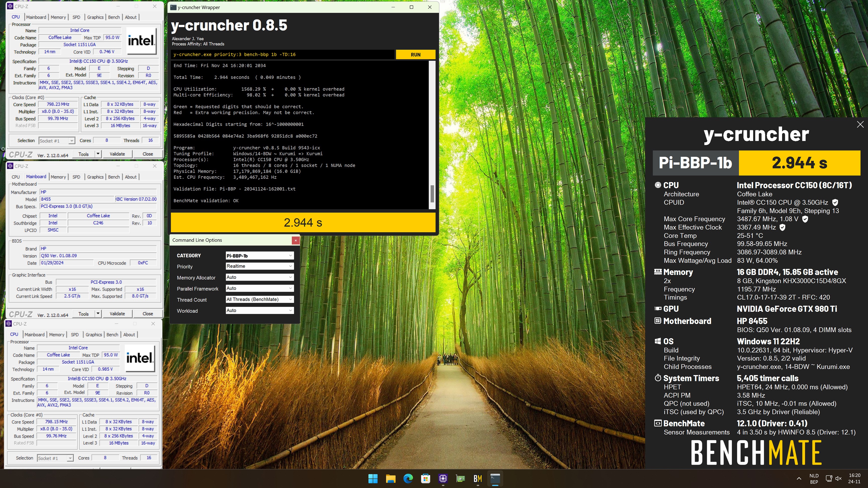The height and width of the screenshot is (488, 868).
Task: Click the GPU icon in BenchMate panel
Action: [x=658, y=309]
